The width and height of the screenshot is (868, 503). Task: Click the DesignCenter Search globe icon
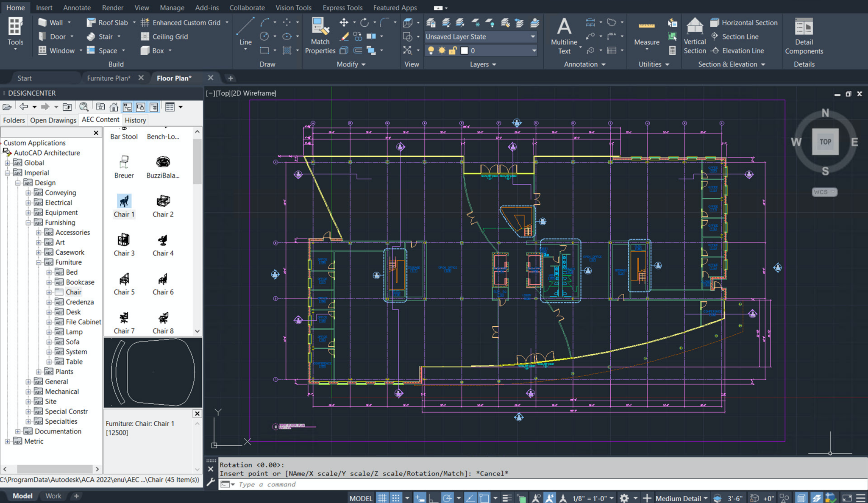[84, 107]
